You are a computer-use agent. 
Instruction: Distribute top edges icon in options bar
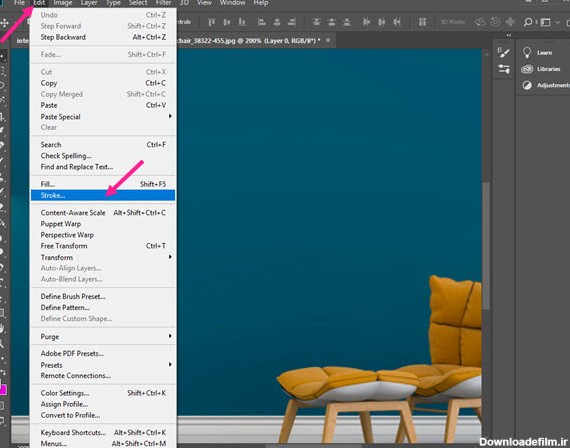[x=316, y=23]
